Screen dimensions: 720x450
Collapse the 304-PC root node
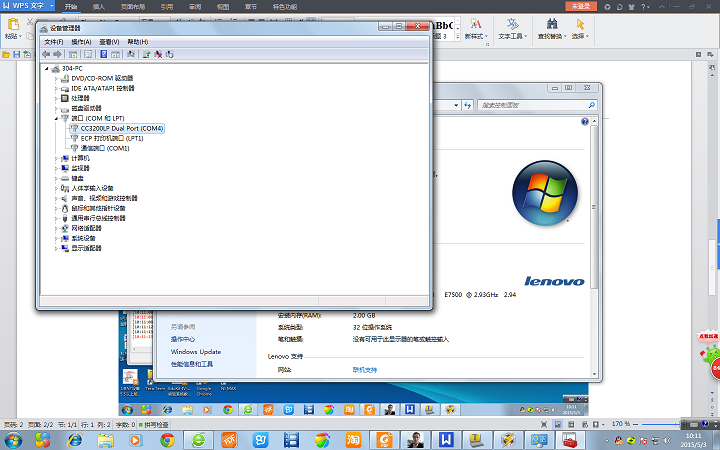tap(46, 68)
